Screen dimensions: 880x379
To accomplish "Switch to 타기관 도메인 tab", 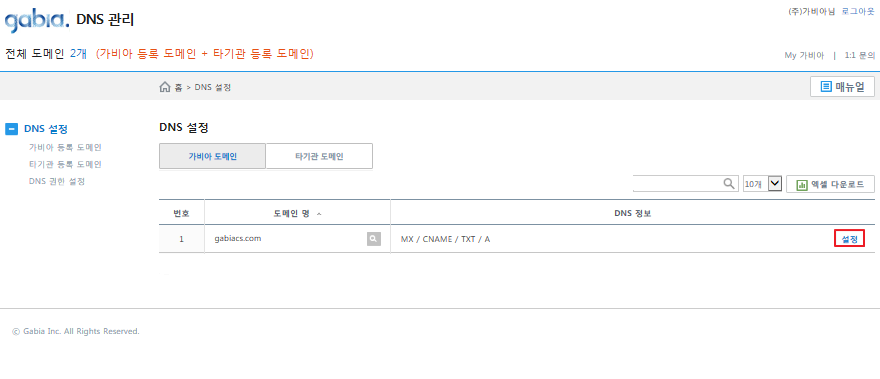I will tap(319, 156).
